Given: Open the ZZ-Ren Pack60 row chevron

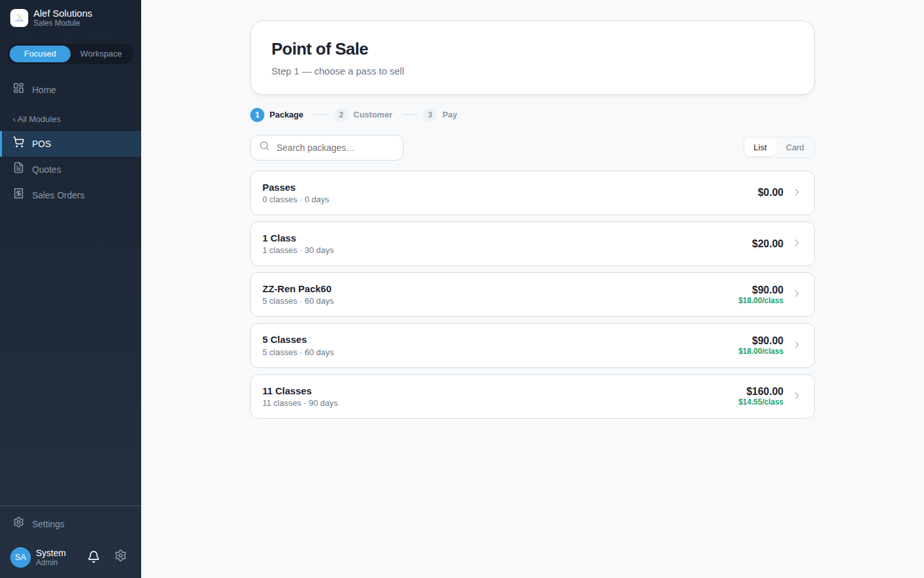Looking at the screenshot, I should [x=797, y=293].
